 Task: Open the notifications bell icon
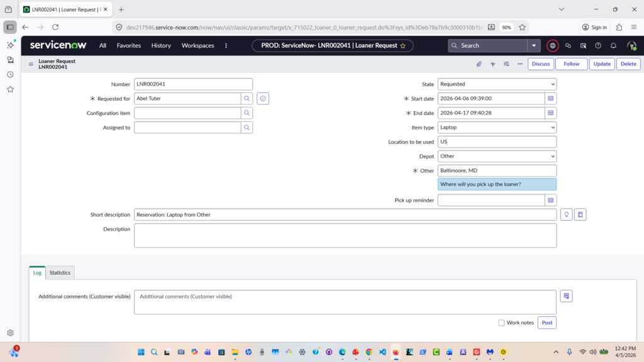(x=613, y=46)
